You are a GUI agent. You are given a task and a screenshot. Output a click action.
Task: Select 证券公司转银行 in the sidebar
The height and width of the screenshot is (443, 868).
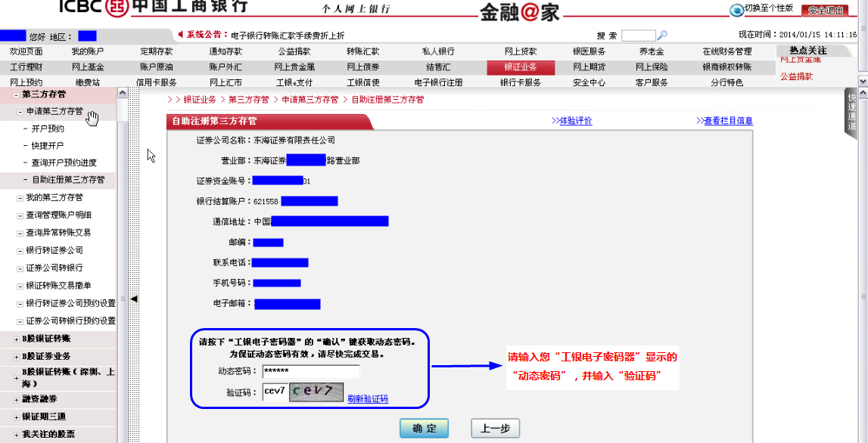[x=54, y=268]
